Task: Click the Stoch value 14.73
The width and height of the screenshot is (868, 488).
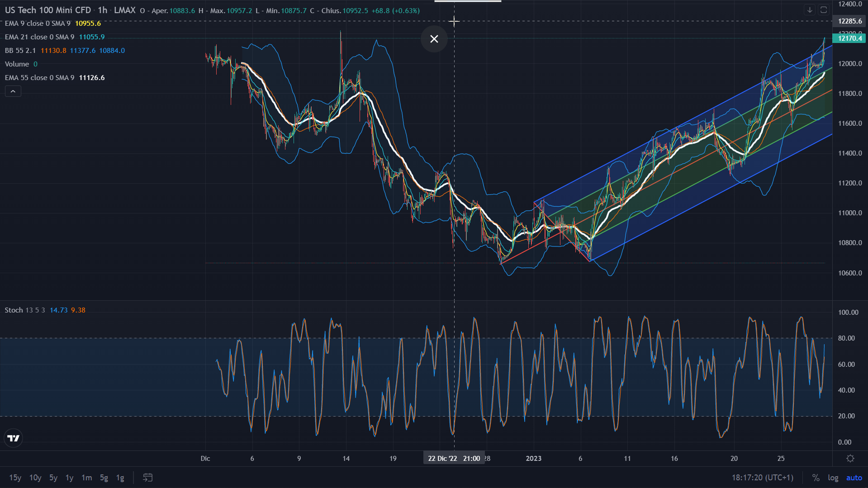Action: pos(58,310)
